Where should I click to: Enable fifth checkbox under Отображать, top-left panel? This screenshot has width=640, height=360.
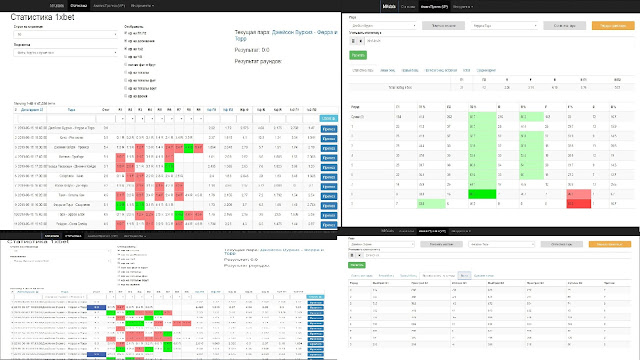point(126,64)
